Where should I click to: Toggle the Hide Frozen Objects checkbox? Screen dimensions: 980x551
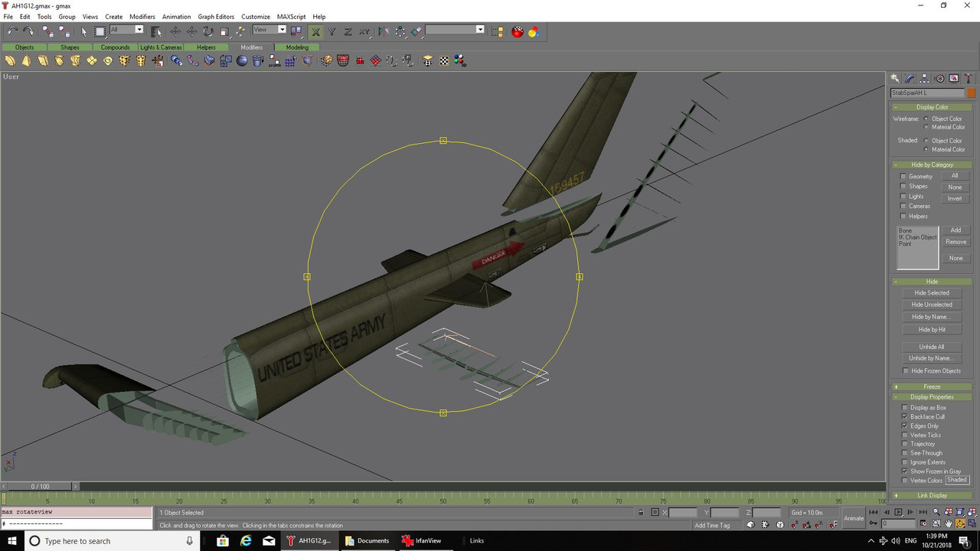click(906, 371)
